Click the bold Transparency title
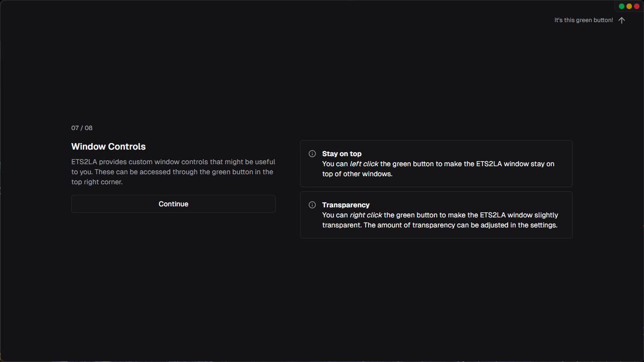Image resolution: width=644 pixels, height=362 pixels. (x=346, y=205)
